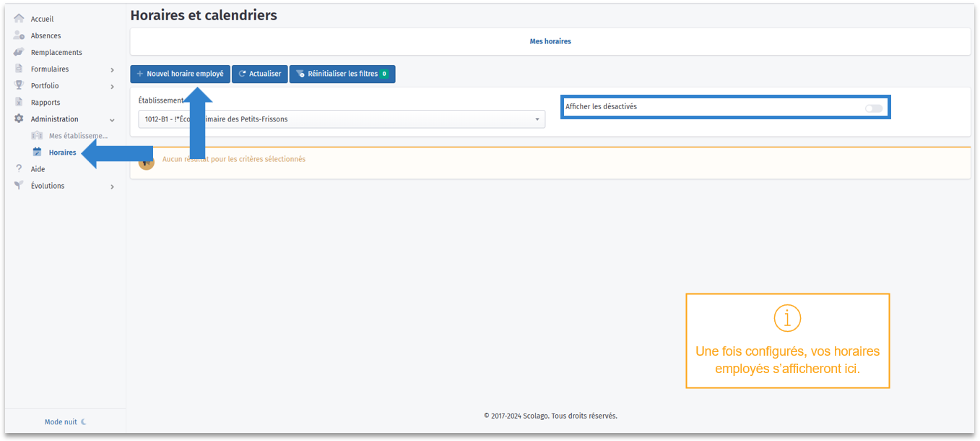The width and height of the screenshot is (980, 441).
Task: Collapse the Administration submenu chevron
Action: point(112,120)
